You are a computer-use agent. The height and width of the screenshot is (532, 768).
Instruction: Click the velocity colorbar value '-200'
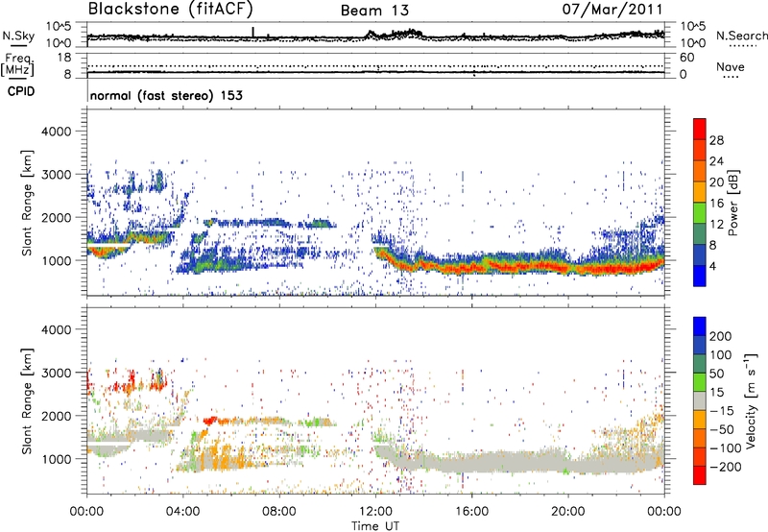point(726,467)
